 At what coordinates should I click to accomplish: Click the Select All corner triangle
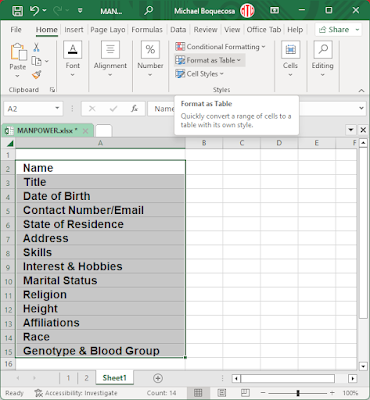(10, 143)
